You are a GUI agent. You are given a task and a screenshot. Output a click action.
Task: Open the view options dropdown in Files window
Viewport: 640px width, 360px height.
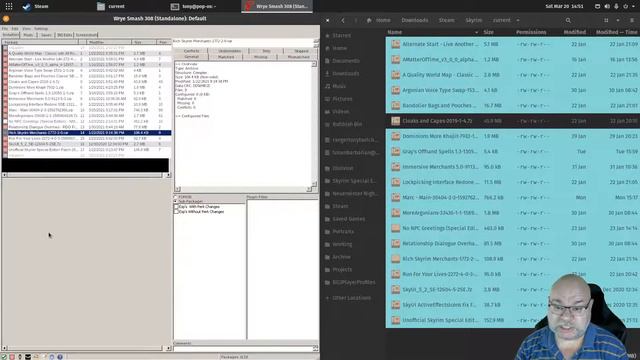click(x=618, y=20)
